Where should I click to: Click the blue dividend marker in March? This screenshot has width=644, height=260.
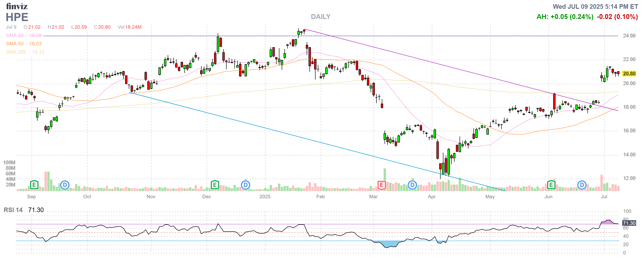pos(412,185)
